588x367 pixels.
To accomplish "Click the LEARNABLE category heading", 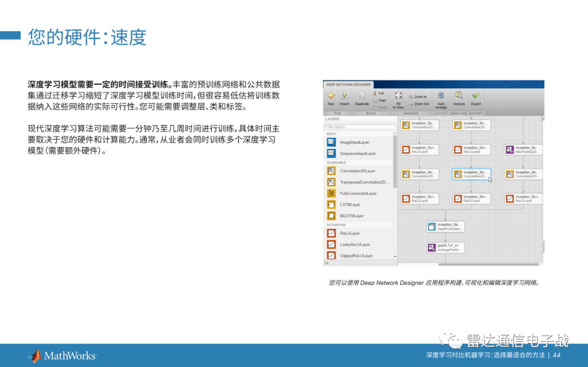I will coord(336,163).
